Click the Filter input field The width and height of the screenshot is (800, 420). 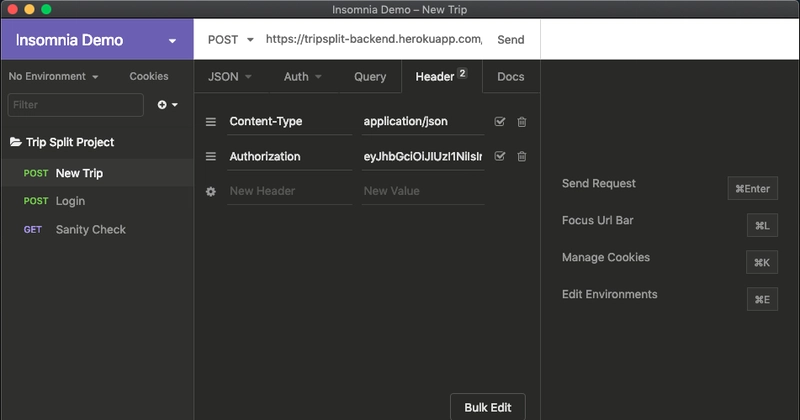tap(76, 105)
